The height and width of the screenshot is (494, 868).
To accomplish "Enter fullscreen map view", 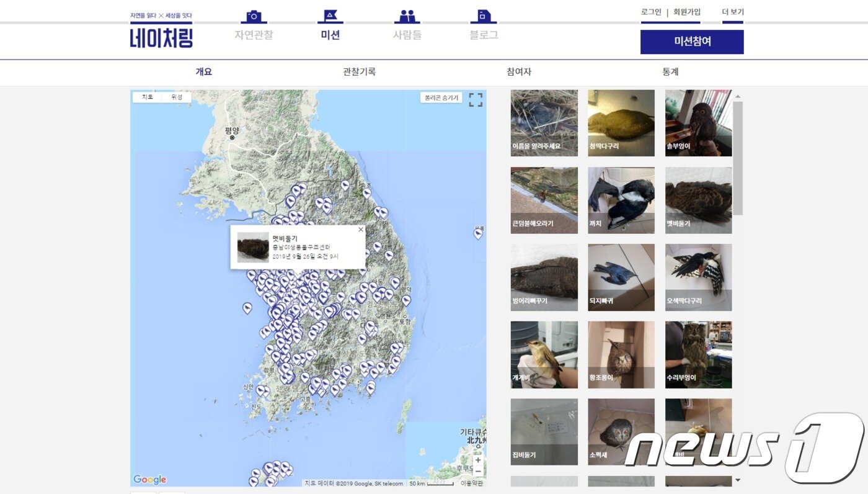I will pyautogui.click(x=476, y=100).
